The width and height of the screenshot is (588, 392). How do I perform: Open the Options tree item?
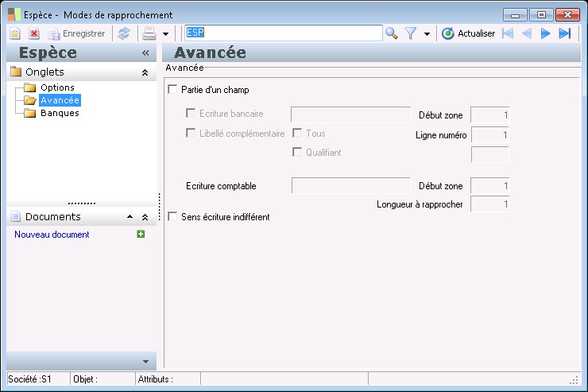[57, 87]
